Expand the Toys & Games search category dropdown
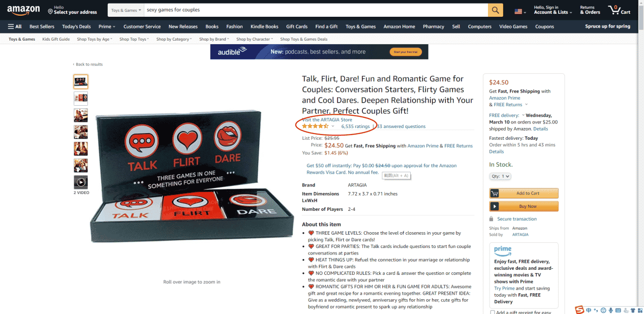The image size is (644, 314). tap(126, 10)
